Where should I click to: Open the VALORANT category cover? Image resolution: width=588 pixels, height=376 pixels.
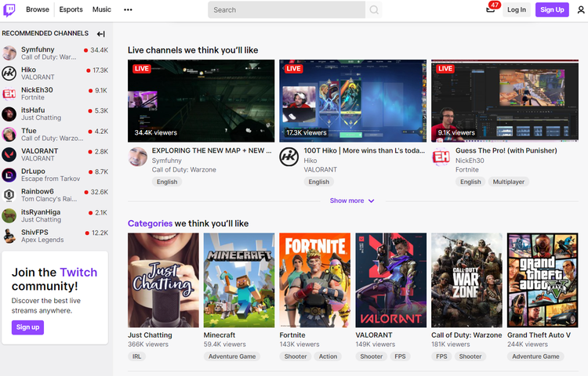(391, 280)
